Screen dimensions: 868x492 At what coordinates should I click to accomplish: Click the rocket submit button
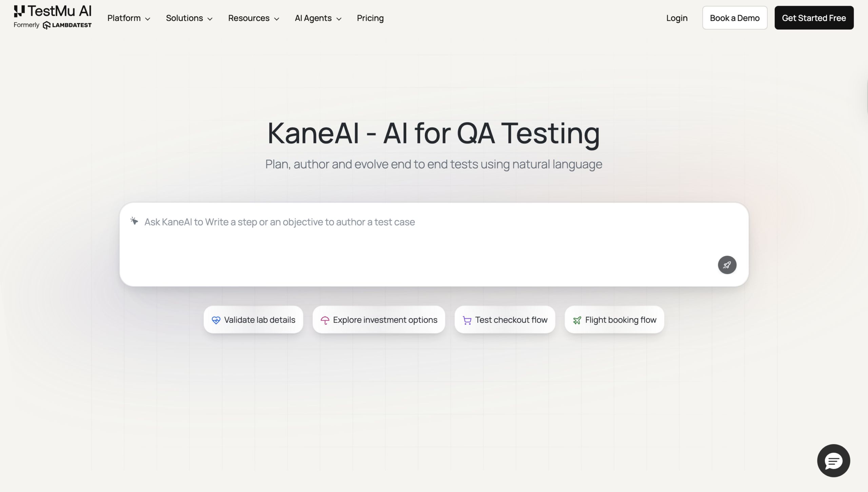[x=727, y=265]
